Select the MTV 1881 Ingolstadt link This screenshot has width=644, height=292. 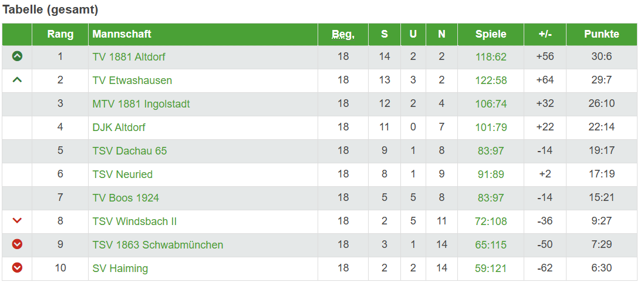141,104
